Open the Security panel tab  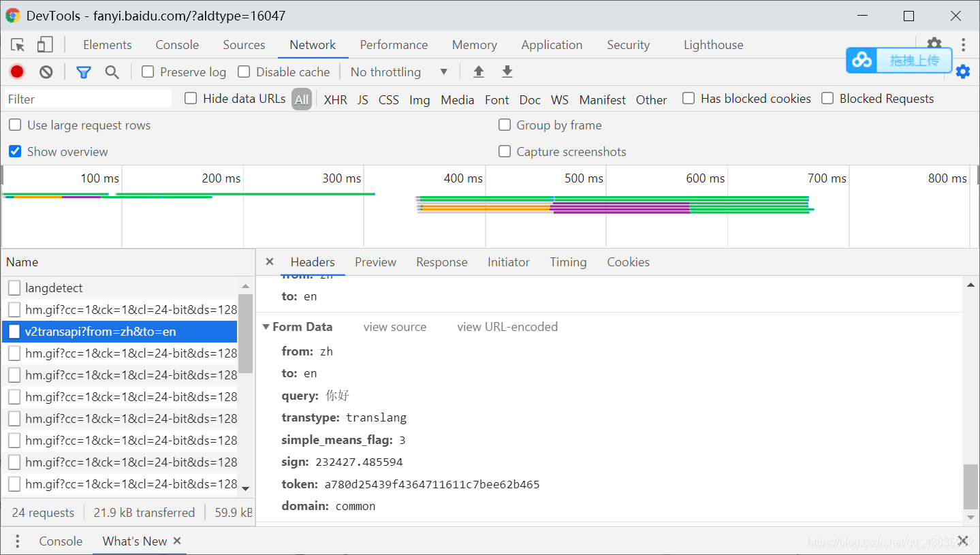pyautogui.click(x=628, y=45)
